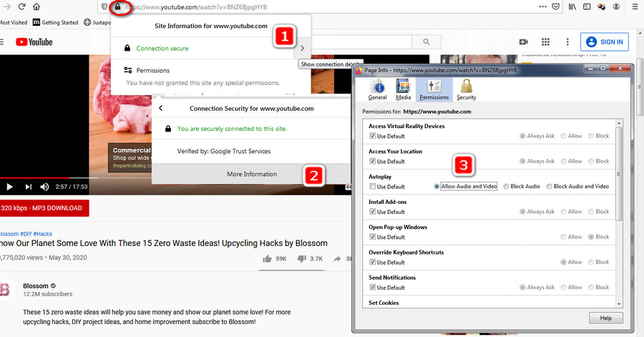This screenshot has height=337, width=644.
Task: Mute the video with the speaker icon
Action: [44, 187]
